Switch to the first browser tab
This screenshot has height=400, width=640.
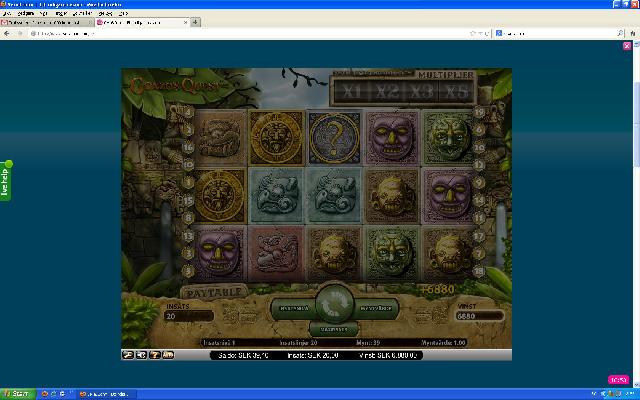tap(47, 22)
